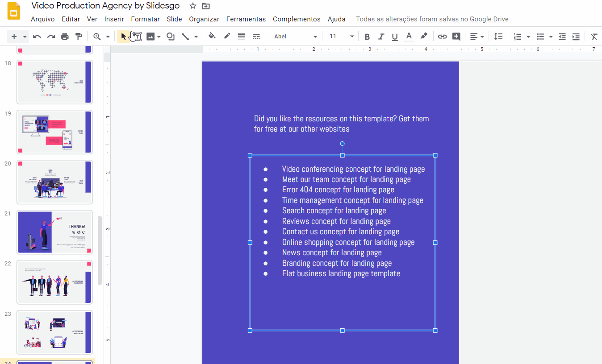Select slide 21 THANKS thumbnail
Screen dimensions: 602x364
click(x=54, y=232)
